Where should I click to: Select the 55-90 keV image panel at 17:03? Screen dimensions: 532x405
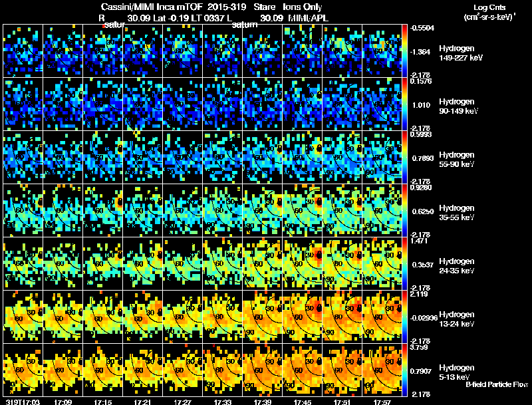23,158
